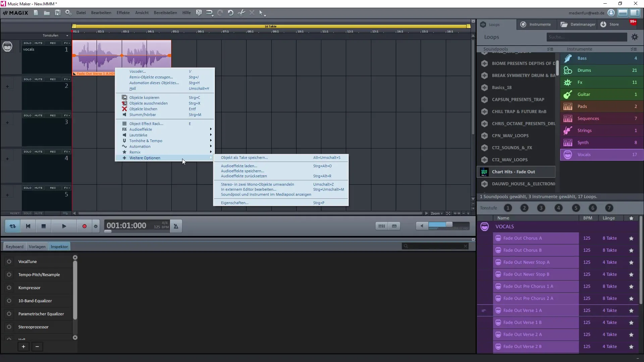Toggle Stereoprozessor power button

9,327
